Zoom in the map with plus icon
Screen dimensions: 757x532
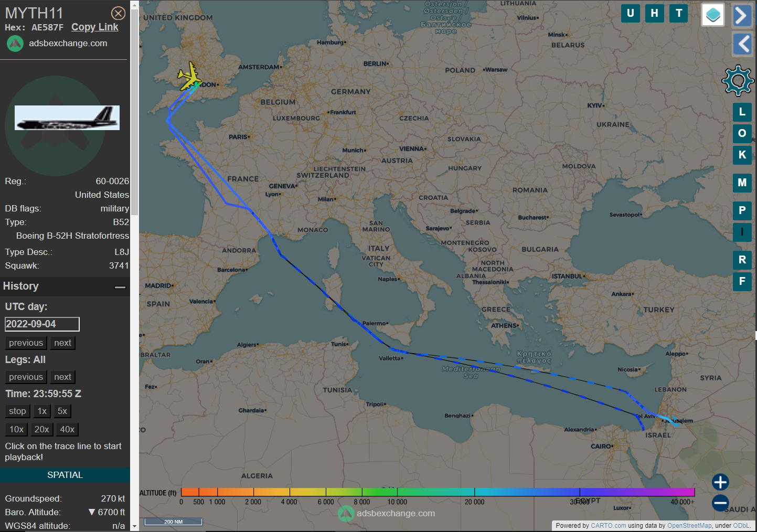[x=720, y=482]
